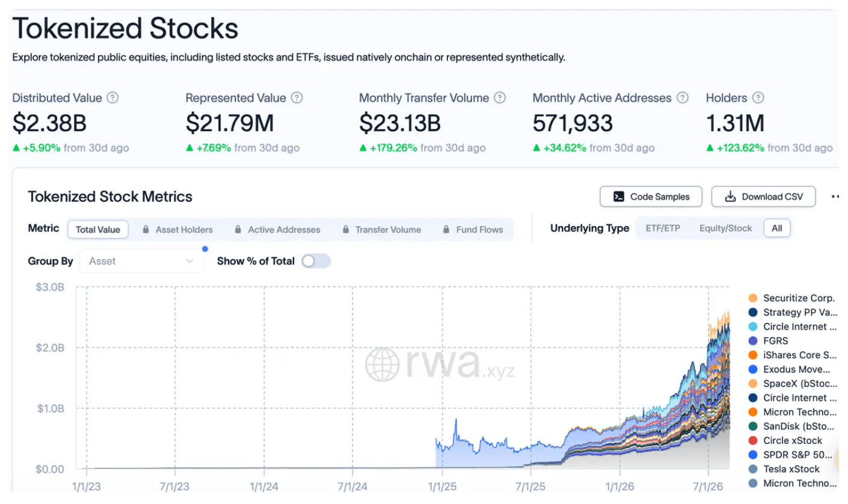The width and height of the screenshot is (848, 504).
Task: Toggle the Circle xStock legend entry
Action: (x=785, y=441)
